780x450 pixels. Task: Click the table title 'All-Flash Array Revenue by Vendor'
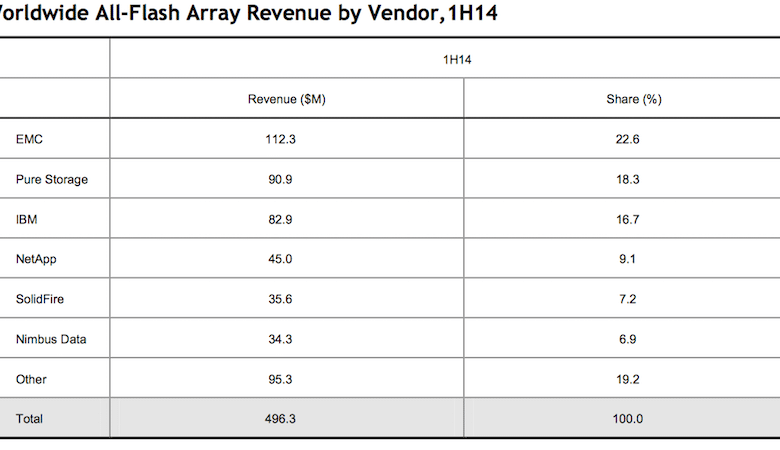(248, 12)
